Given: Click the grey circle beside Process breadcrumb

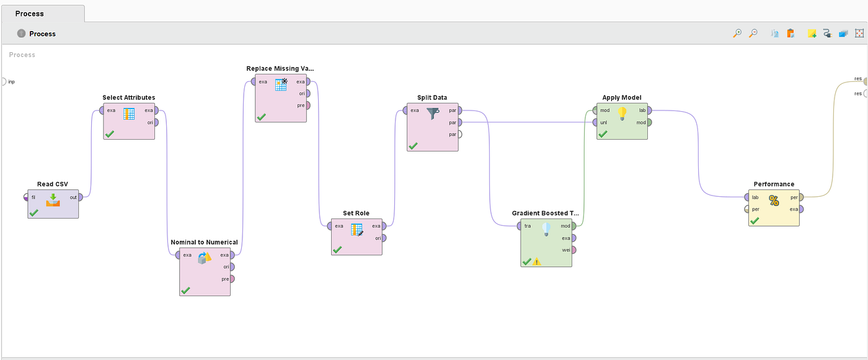Looking at the screenshot, I should [22, 34].
